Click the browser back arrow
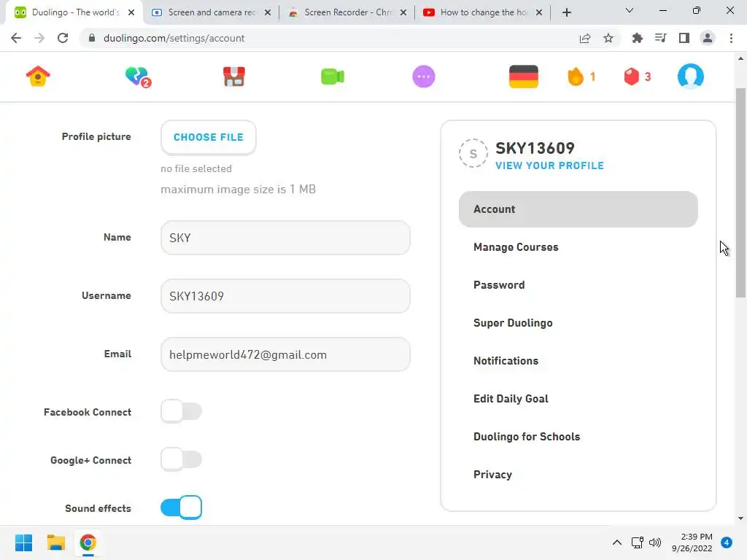Viewport: 747px width, 560px height. (16, 38)
